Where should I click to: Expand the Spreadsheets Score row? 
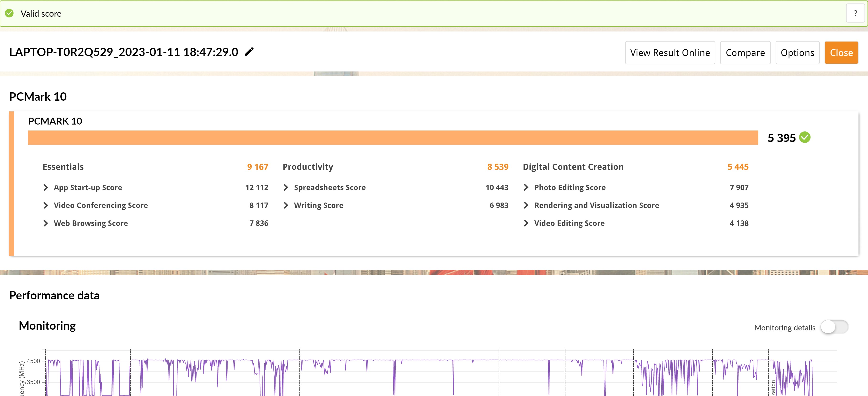(x=286, y=187)
